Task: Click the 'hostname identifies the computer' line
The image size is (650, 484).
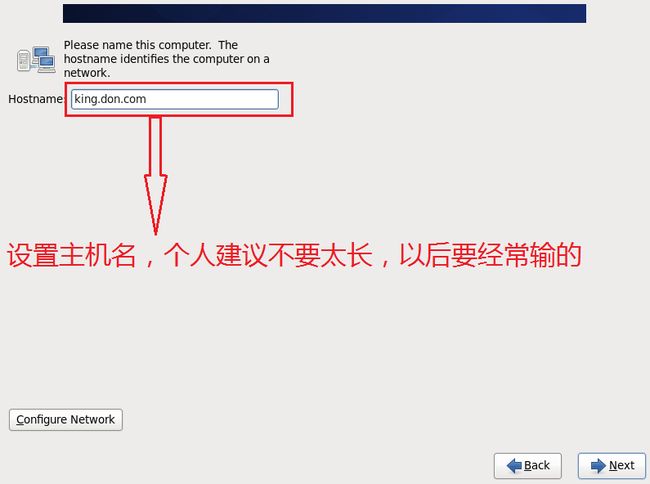Action: pyautogui.click(x=166, y=59)
